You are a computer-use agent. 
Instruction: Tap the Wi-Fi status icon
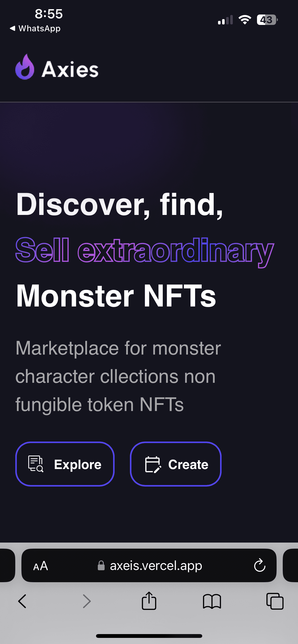coord(245,20)
